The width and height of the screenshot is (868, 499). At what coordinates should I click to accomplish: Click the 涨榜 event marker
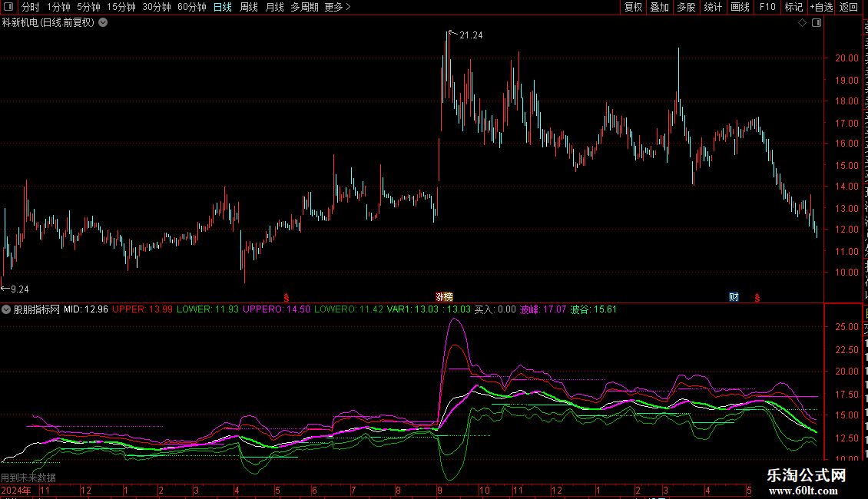tap(444, 297)
